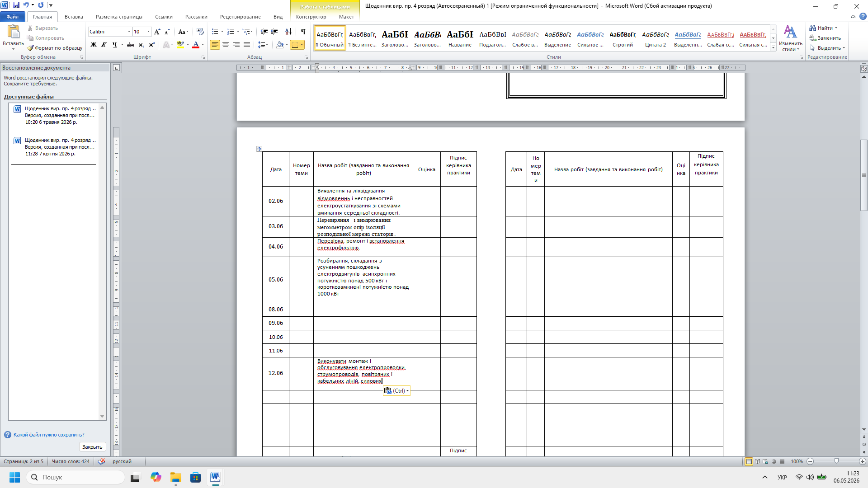Viewport: 868px width, 488px height.
Task: Click the table move handle icon
Action: [x=259, y=149]
